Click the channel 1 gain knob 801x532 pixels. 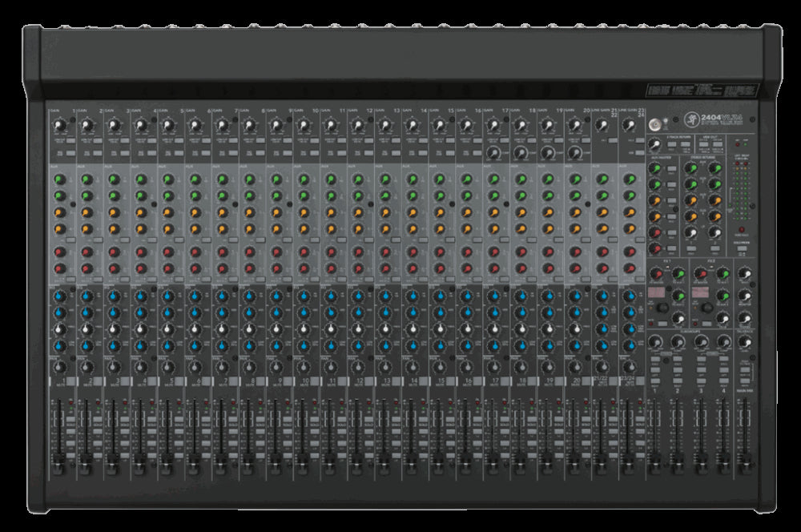point(59,125)
